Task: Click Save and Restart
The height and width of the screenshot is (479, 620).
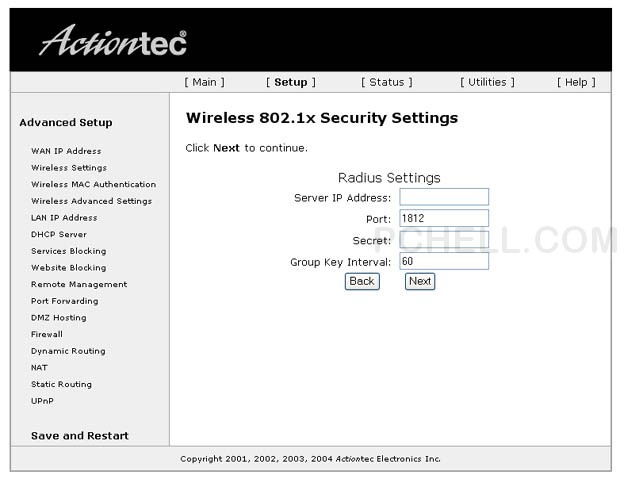Action: tap(79, 436)
